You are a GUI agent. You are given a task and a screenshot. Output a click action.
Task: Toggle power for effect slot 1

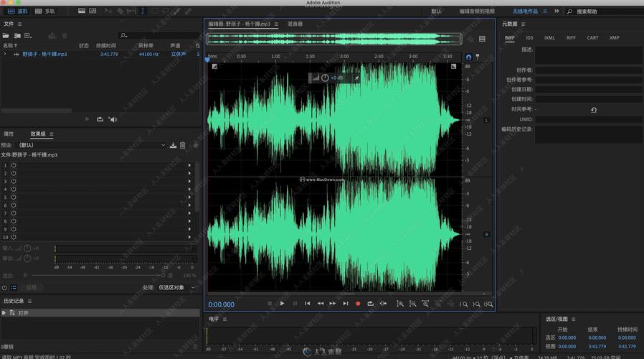(x=13, y=165)
